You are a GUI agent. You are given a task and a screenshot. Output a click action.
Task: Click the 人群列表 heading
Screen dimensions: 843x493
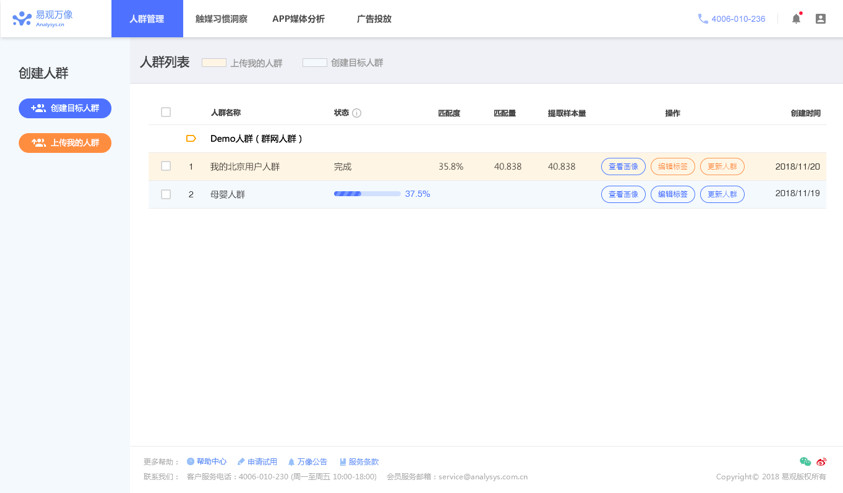tap(165, 62)
